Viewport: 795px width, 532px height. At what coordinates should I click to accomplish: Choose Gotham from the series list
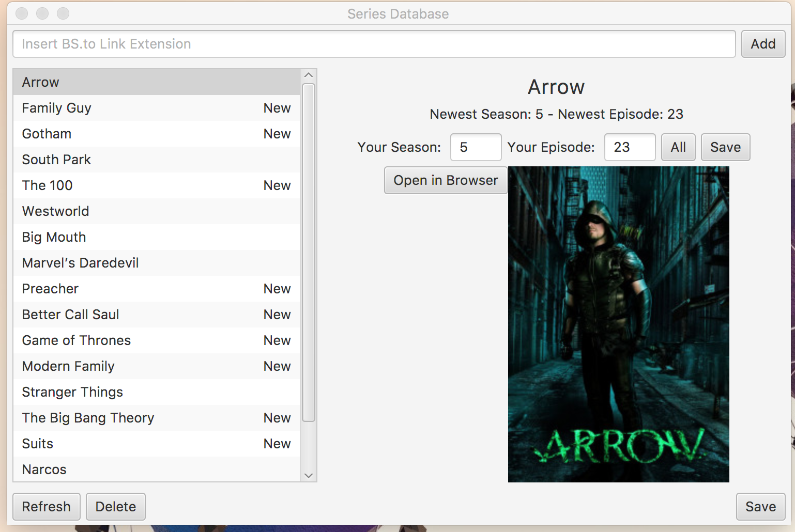coord(157,134)
